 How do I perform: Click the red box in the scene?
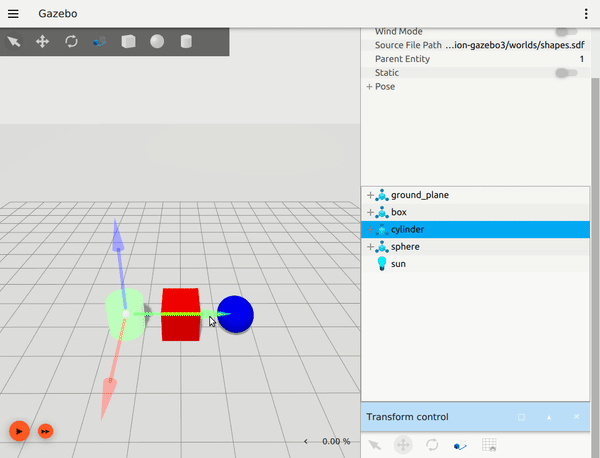(181, 329)
